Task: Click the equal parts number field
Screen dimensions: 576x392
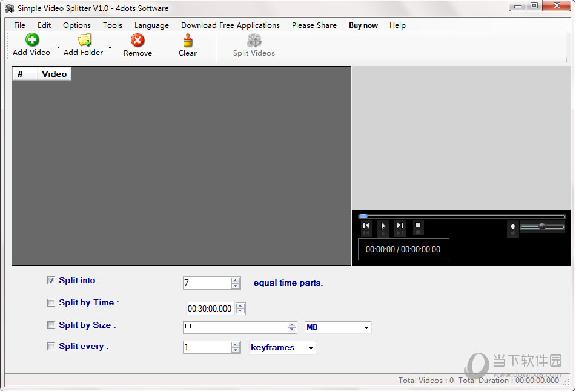Action: [207, 283]
